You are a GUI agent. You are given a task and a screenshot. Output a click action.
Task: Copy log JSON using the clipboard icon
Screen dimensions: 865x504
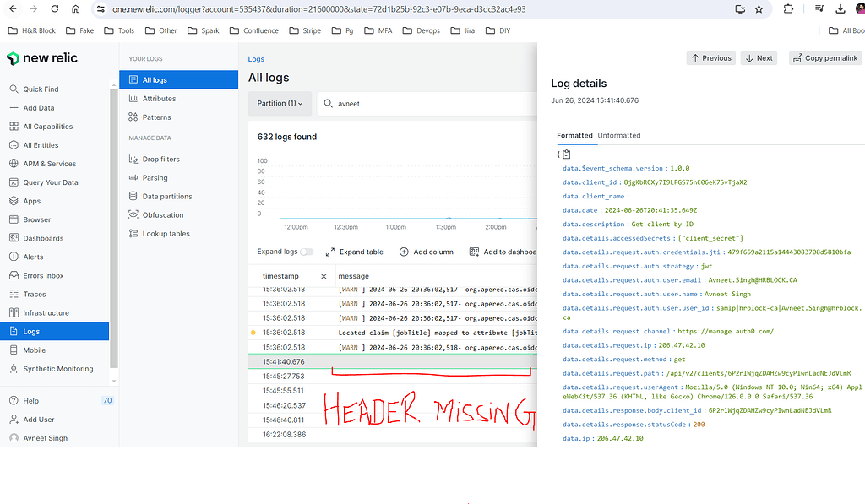click(566, 154)
